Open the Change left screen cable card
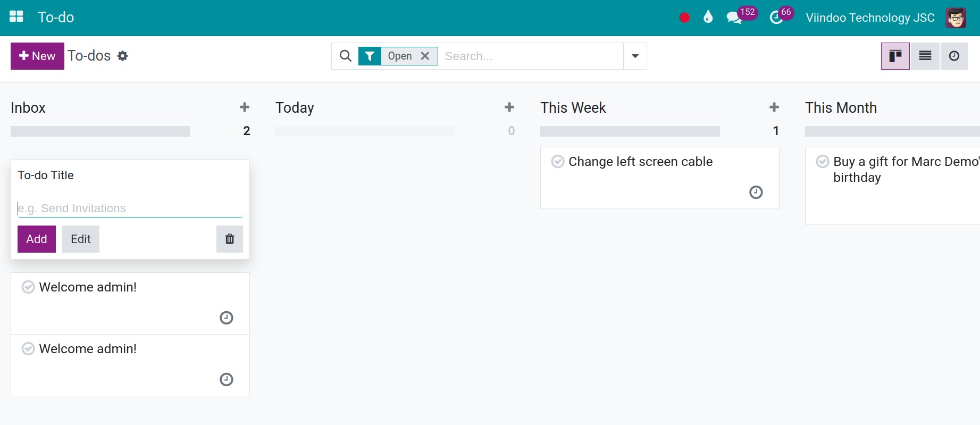 659,178
